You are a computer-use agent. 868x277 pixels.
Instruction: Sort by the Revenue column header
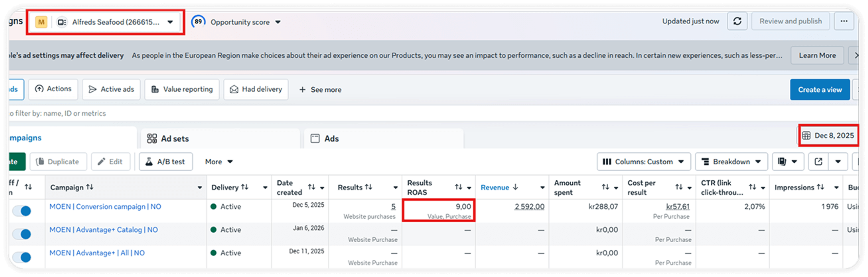pos(499,187)
